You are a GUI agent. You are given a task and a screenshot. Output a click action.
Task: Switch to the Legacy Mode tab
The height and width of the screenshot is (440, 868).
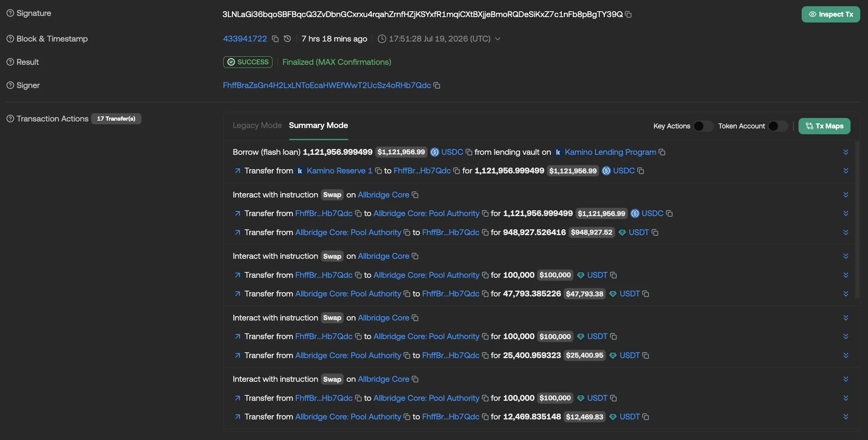point(257,125)
